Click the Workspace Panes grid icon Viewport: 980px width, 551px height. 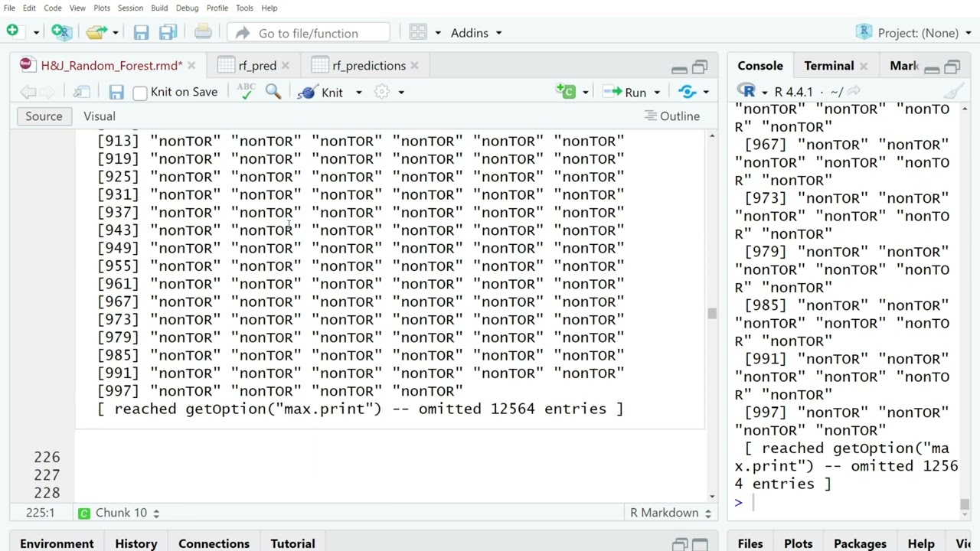[418, 32]
